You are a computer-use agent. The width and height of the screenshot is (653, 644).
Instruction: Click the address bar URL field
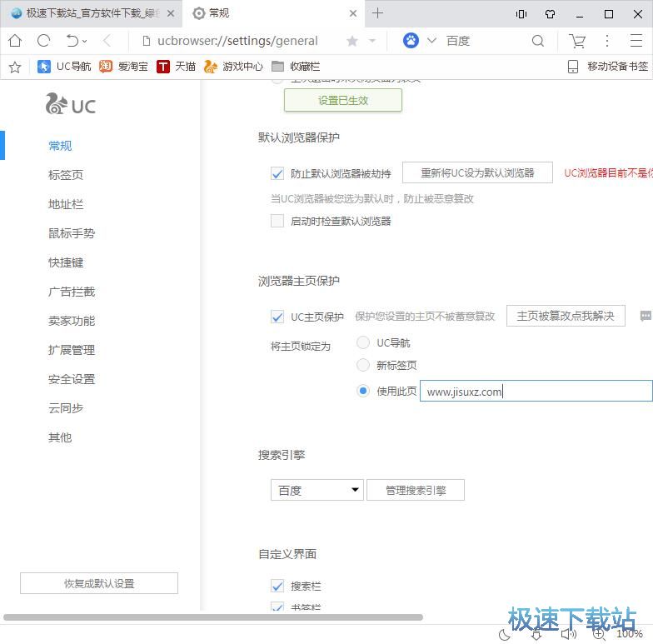click(x=237, y=41)
